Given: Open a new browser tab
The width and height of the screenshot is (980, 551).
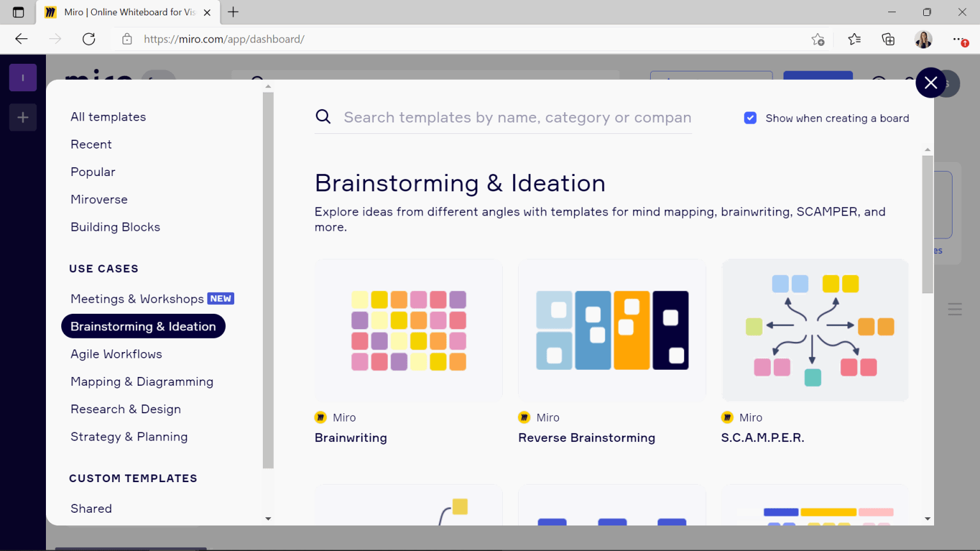Looking at the screenshot, I should [232, 12].
